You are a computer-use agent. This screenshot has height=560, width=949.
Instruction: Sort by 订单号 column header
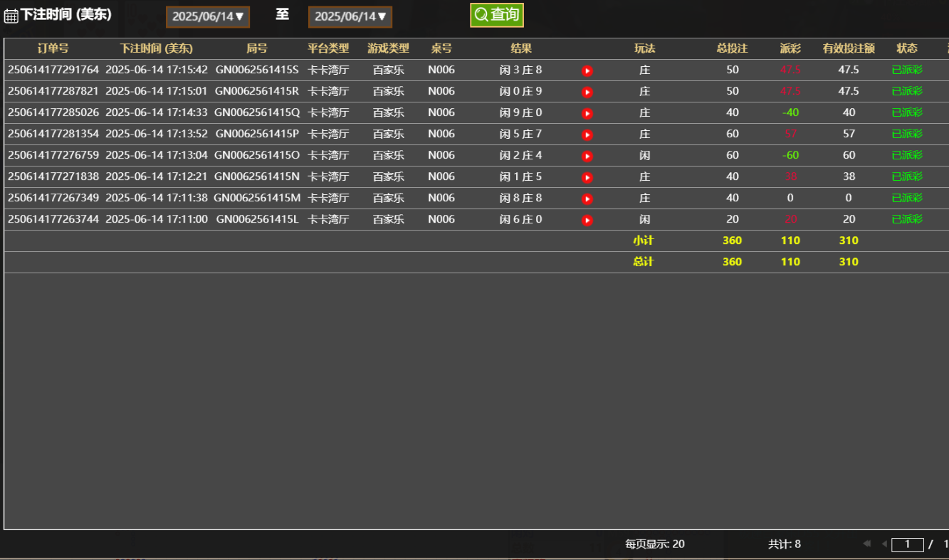pyautogui.click(x=53, y=48)
